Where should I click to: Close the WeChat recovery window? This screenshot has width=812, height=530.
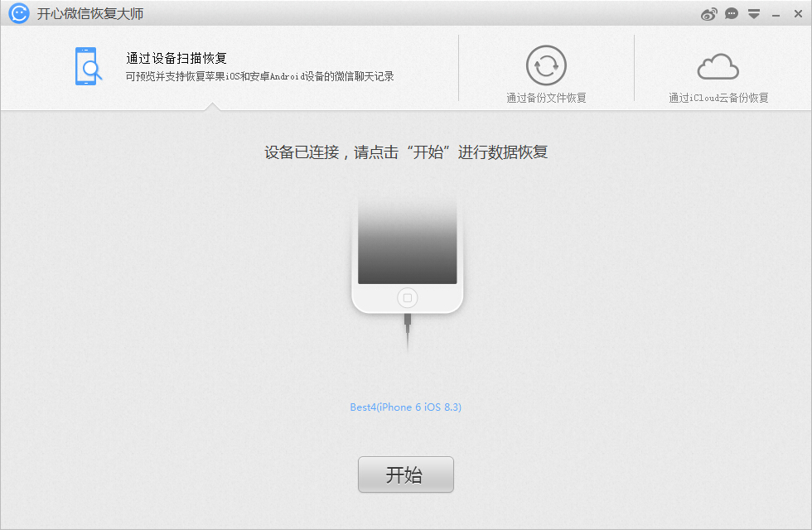pyautogui.click(x=798, y=14)
